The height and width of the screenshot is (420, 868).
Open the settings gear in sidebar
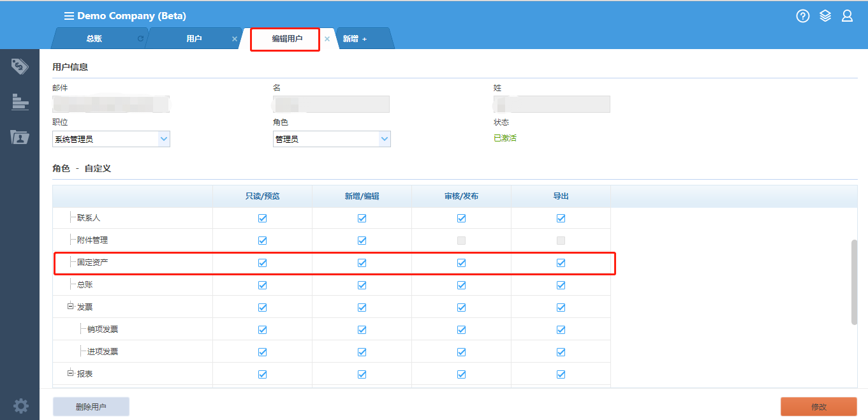[20, 405]
